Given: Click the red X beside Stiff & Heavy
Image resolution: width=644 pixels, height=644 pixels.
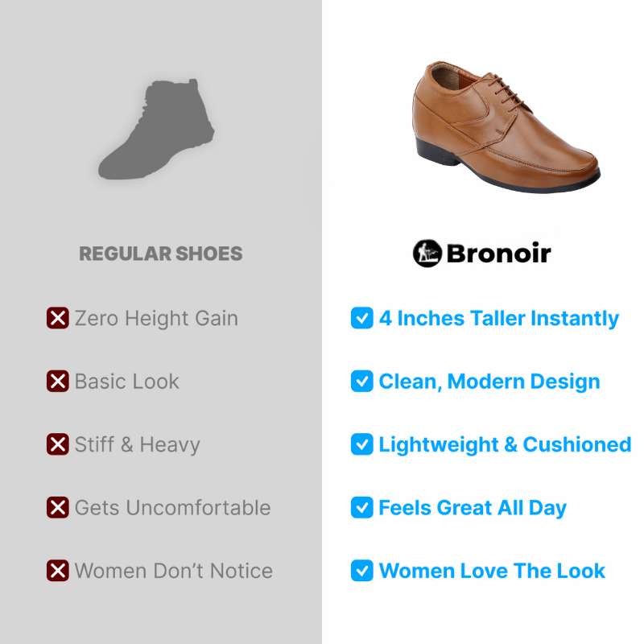Looking at the screenshot, I should pyautogui.click(x=57, y=444).
